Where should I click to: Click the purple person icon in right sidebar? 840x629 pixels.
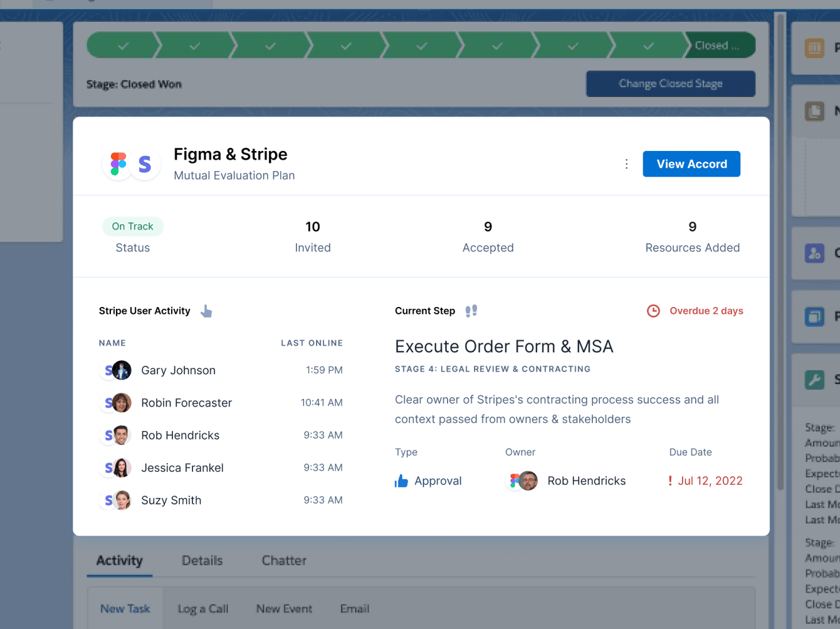[x=814, y=253]
